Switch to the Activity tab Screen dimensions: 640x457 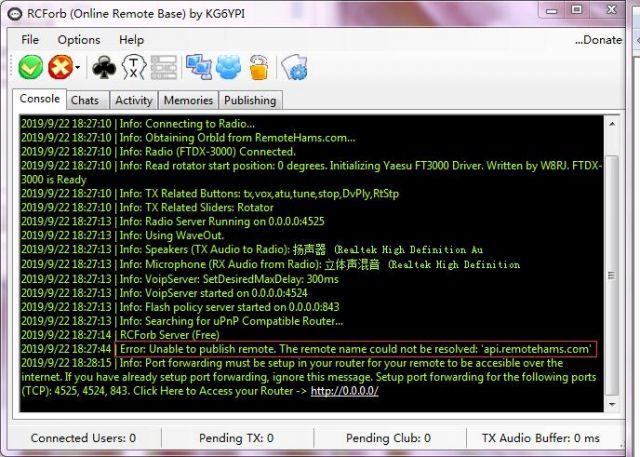(134, 100)
